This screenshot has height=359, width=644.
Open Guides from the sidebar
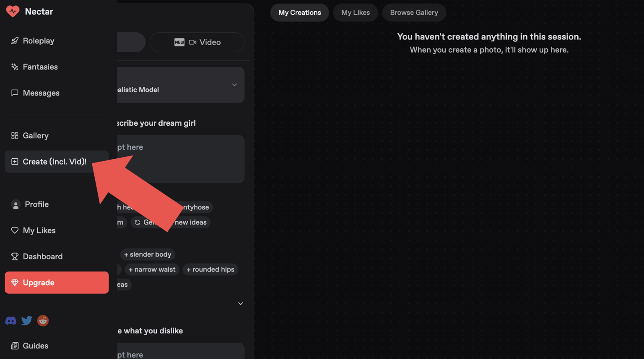pos(57,346)
